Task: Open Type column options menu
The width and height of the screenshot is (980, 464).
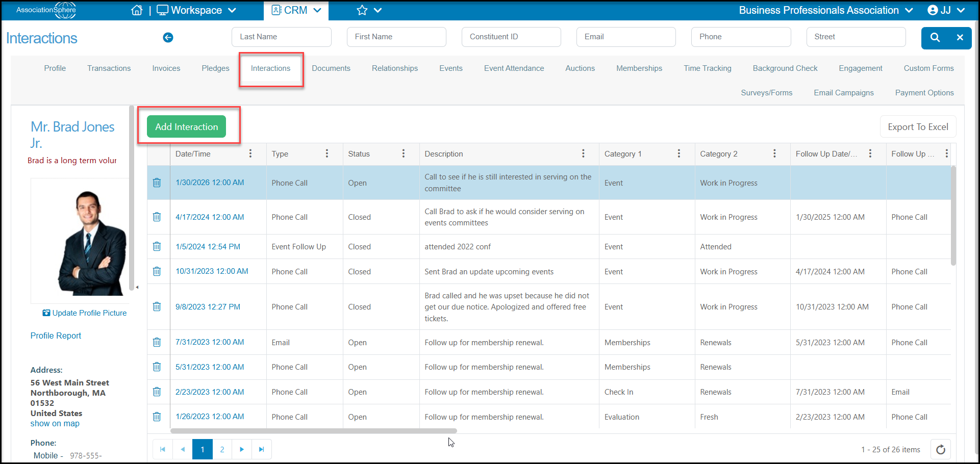Action: point(327,153)
